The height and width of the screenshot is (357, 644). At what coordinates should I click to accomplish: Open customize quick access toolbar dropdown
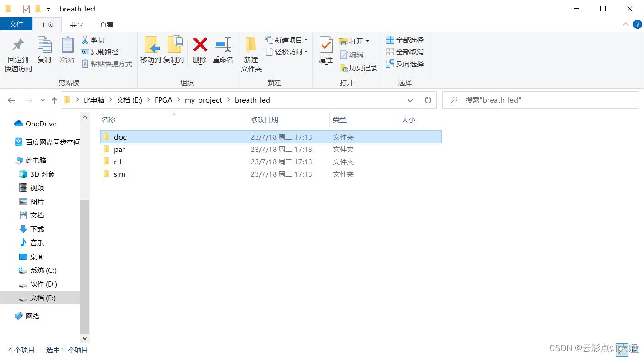pos(48,10)
